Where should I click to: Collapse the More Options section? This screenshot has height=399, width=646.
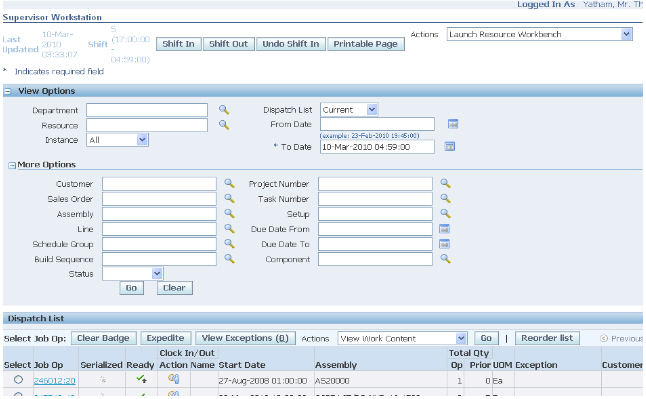point(12,165)
